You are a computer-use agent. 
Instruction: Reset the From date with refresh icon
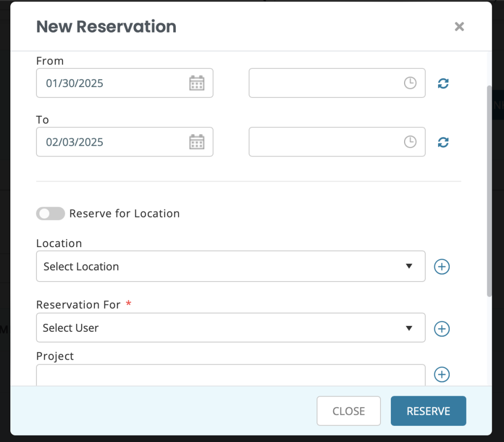[x=443, y=83]
